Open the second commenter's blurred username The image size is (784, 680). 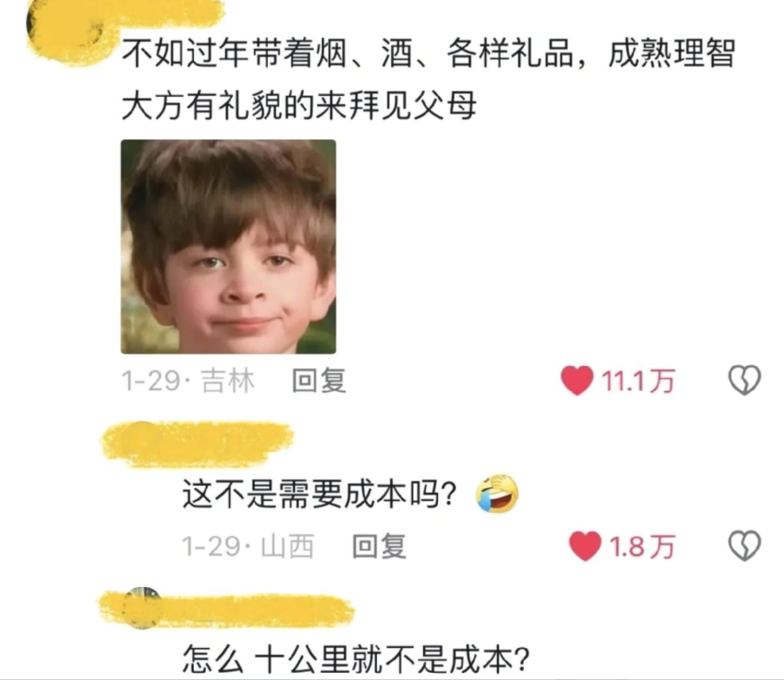tap(197, 445)
